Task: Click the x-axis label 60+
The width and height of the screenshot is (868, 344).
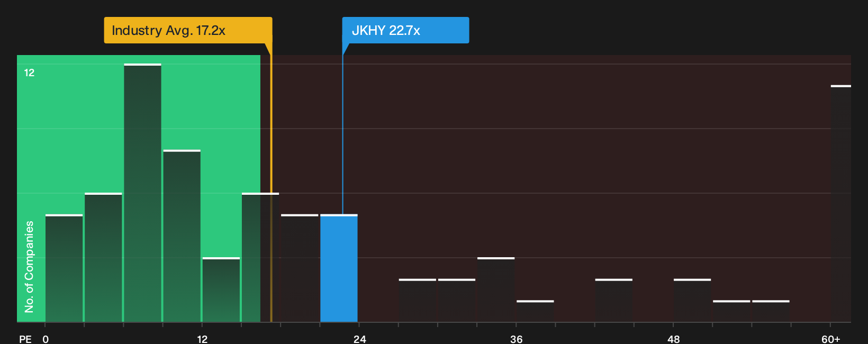Action: [830, 339]
